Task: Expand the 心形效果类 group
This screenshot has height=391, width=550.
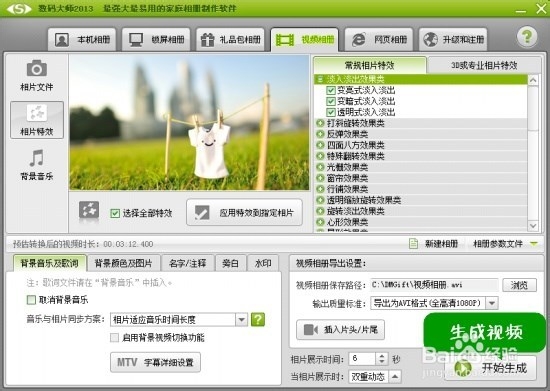Action: (320, 222)
